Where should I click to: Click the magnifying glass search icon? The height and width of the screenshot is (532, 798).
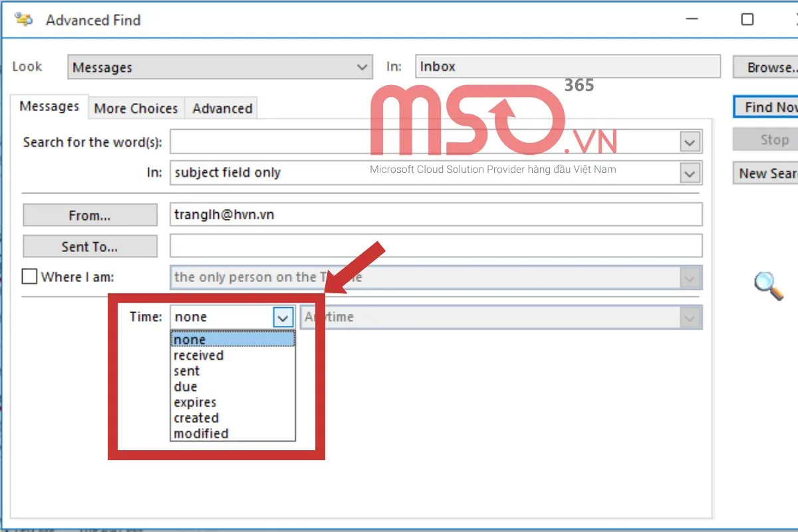pos(768,285)
